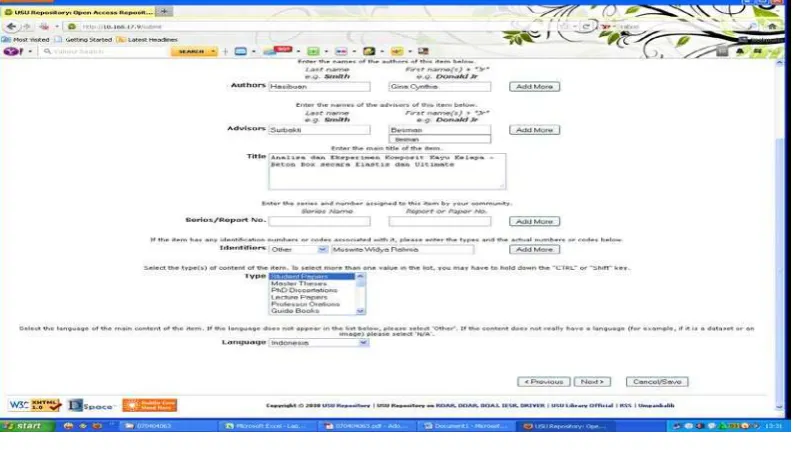This screenshot has height=450, width=793.
Task: Click the orange mobile badge in footer
Action: pyautogui.click(x=150, y=405)
